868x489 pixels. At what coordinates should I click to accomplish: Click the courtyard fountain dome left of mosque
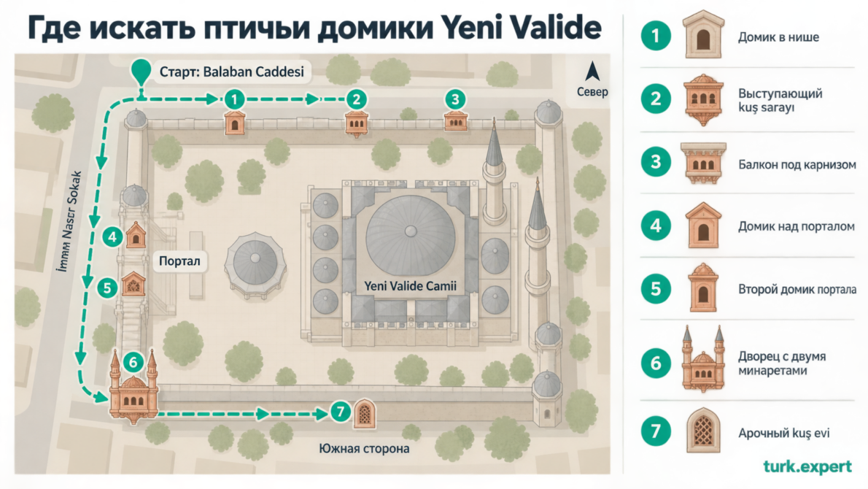[x=255, y=261]
